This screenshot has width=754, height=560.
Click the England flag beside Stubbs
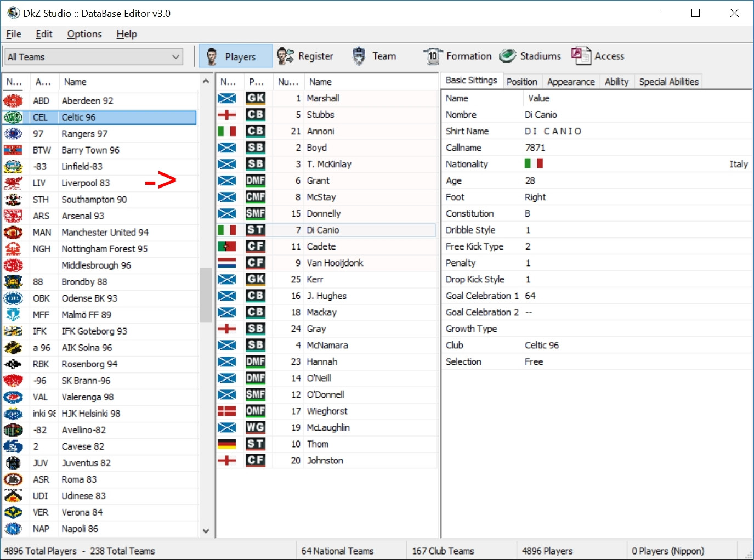coord(227,115)
